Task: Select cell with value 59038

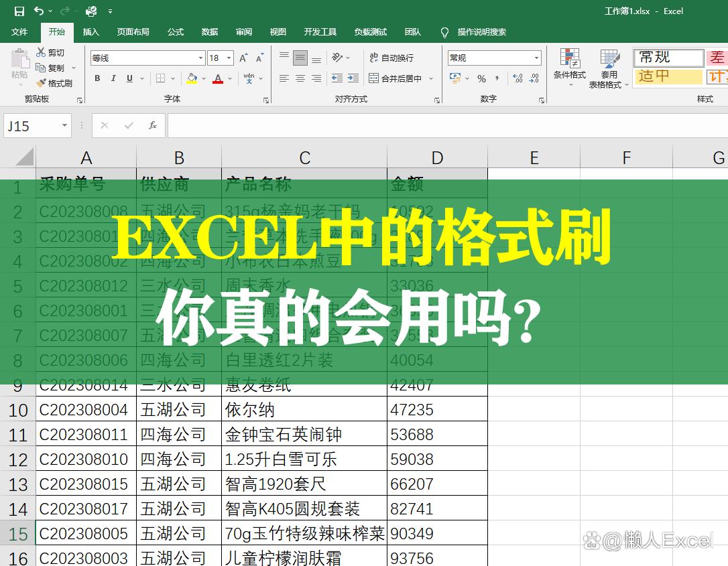Action: (x=437, y=459)
